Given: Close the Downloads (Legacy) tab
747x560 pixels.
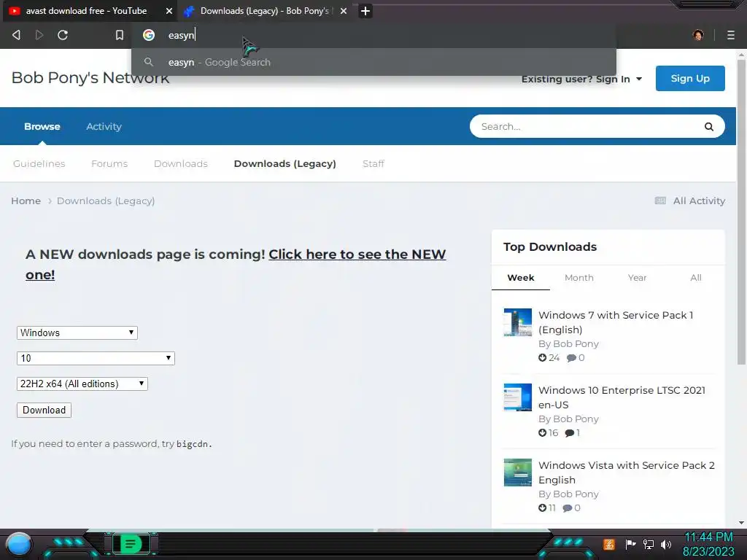Looking at the screenshot, I should [x=344, y=11].
